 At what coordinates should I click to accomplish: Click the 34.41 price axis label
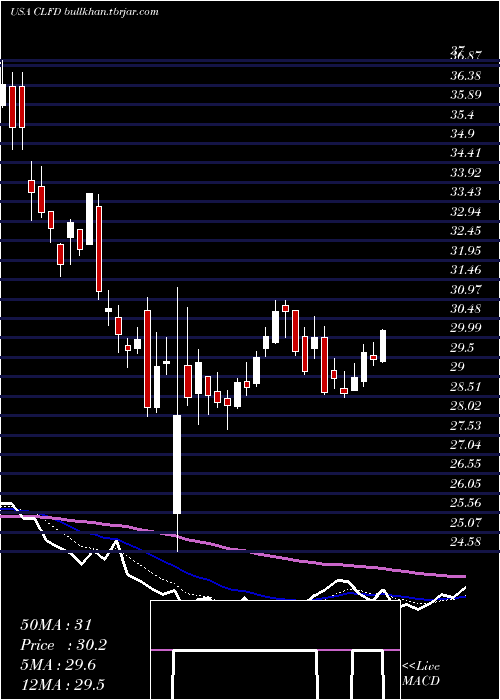tap(465, 153)
